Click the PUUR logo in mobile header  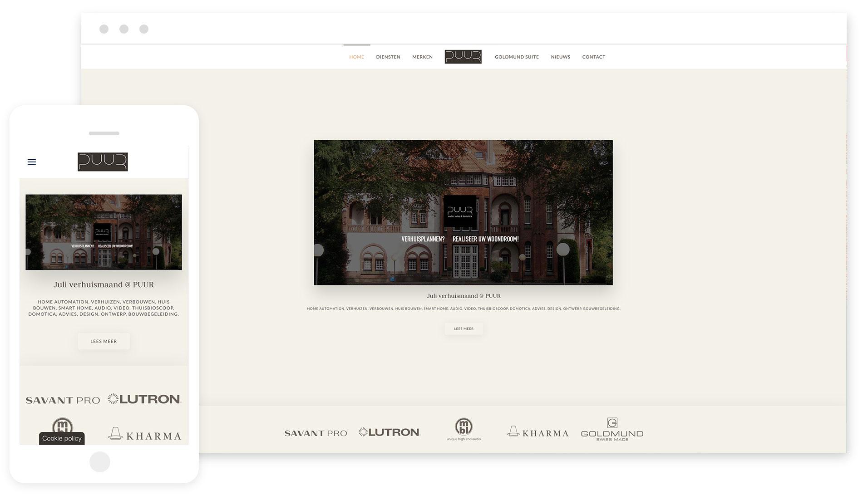click(x=103, y=162)
